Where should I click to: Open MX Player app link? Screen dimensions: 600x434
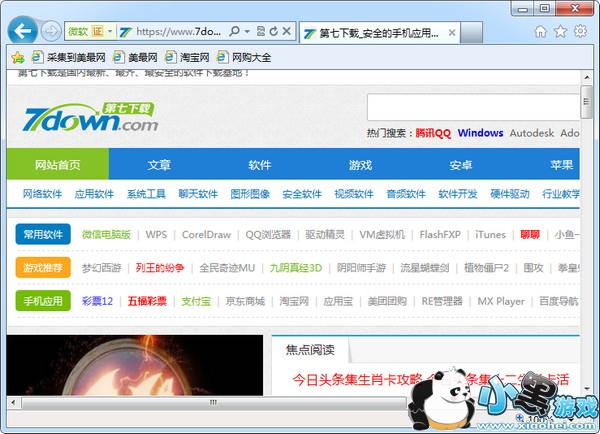[501, 301]
